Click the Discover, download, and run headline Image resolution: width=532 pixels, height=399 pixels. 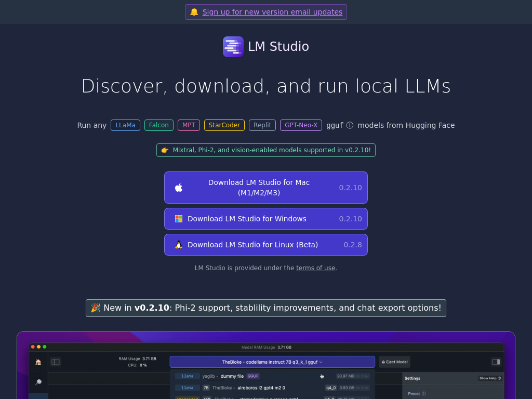click(x=266, y=86)
